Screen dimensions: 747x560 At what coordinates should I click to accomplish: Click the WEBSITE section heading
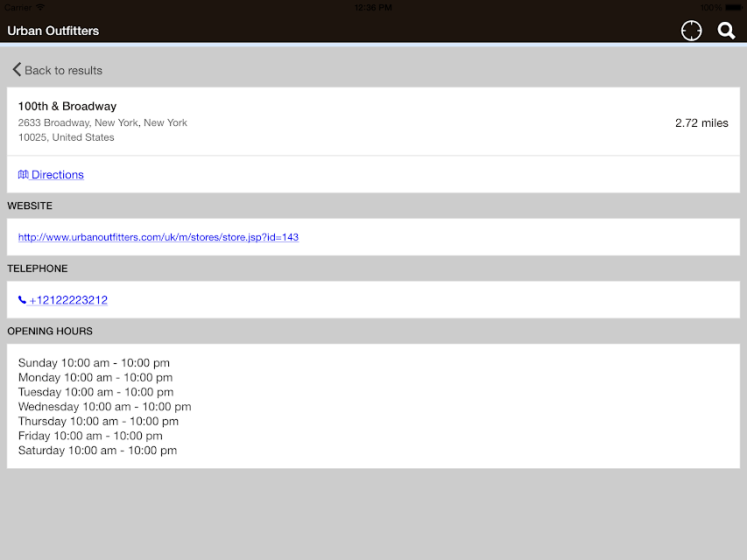[30, 206]
